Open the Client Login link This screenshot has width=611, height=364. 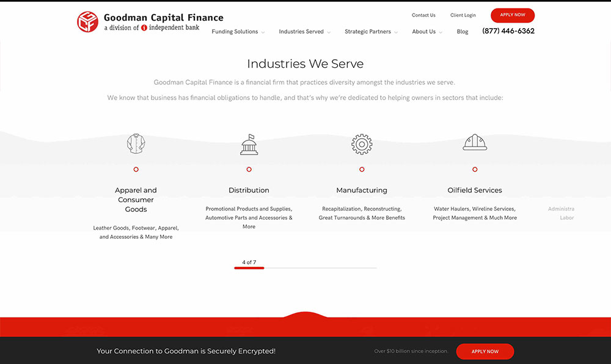pyautogui.click(x=463, y=15)
